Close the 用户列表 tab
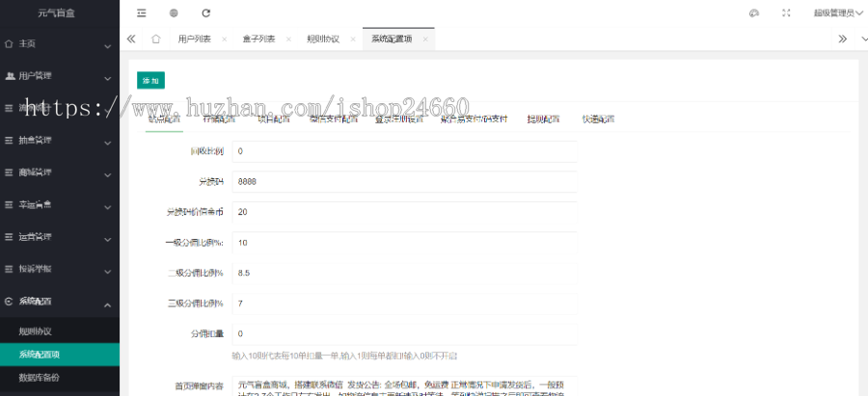The height and width of the screenshot is (396, 868). (224, 40)
